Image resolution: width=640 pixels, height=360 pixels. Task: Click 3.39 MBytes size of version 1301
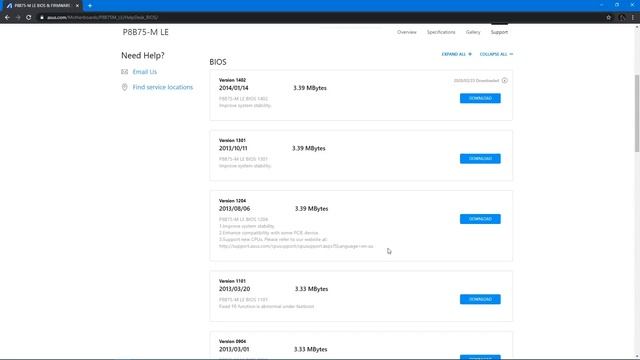pyautogui.click(x=309, y=148)
